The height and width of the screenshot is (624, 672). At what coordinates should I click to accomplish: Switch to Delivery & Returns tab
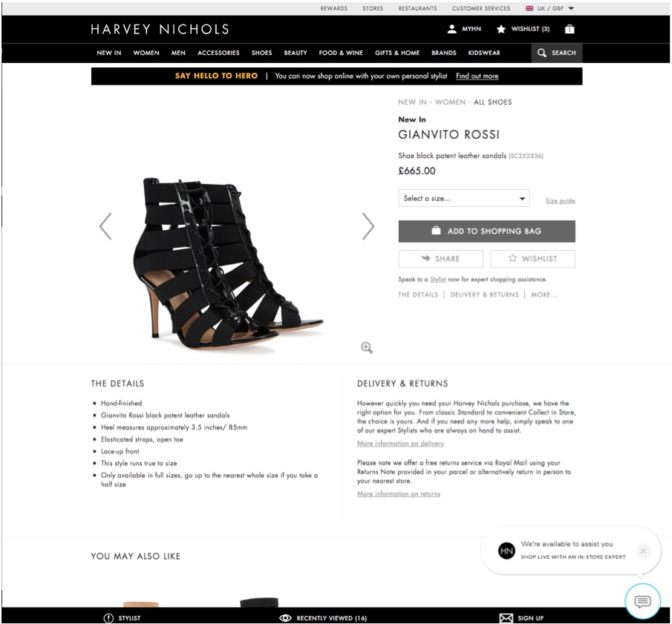click(x=484, y=295)
